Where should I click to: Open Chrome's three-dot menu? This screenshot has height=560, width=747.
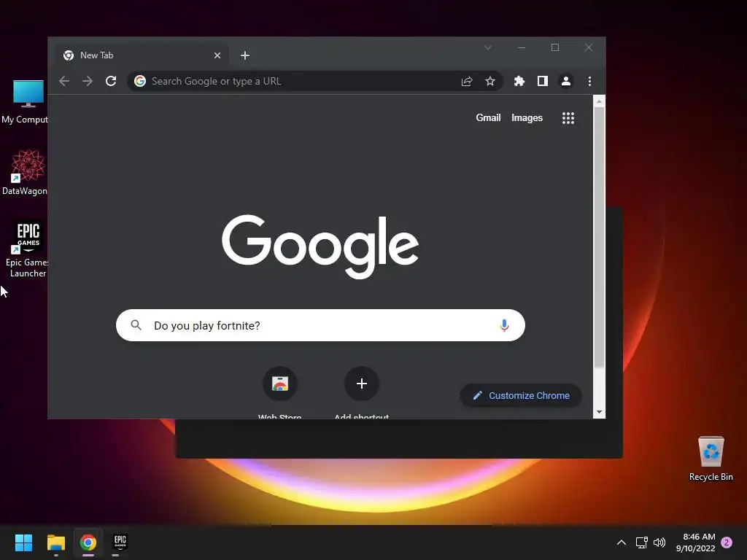589,81
